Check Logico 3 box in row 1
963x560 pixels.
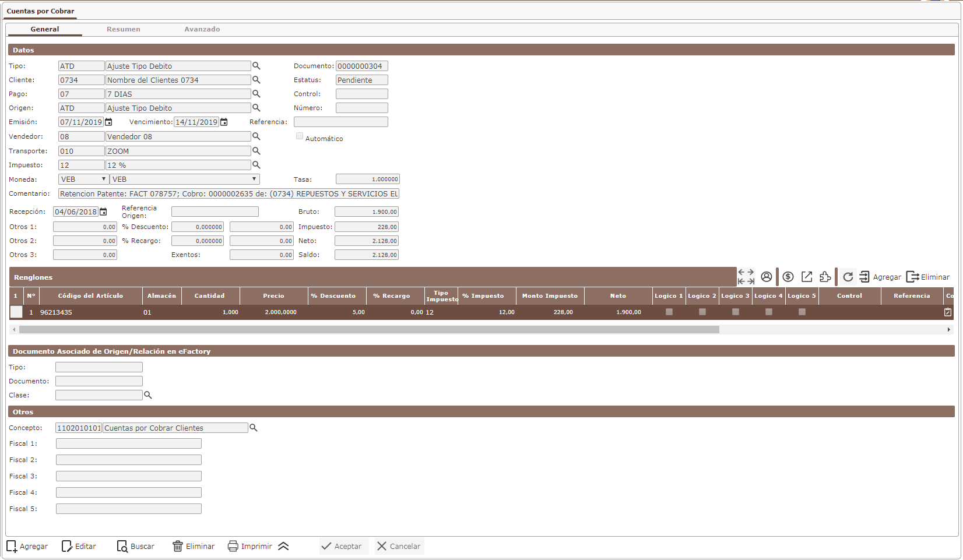(736, 312)
